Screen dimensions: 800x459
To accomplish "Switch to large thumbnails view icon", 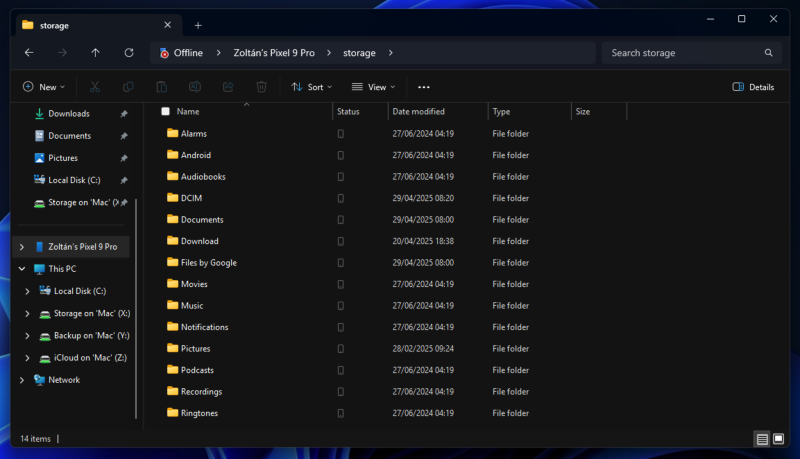I will (x=778, y=439).
